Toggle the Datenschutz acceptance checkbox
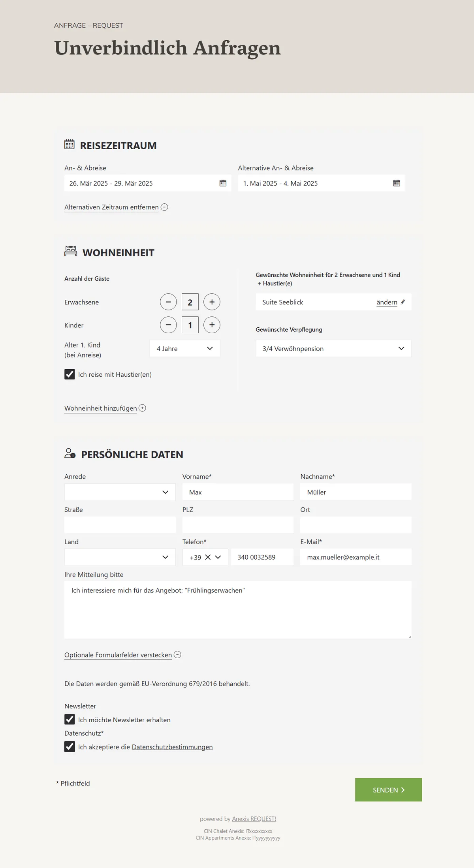 [70, 747]
